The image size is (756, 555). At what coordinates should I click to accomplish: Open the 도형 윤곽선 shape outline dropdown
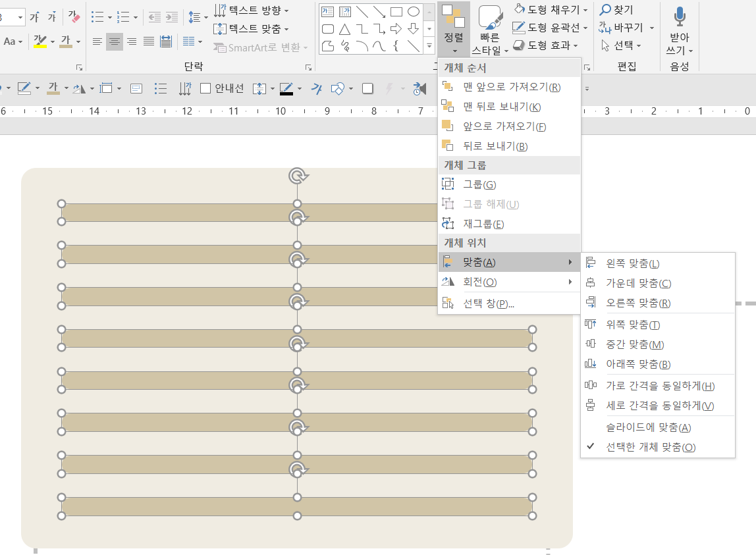tap(551, 28)
